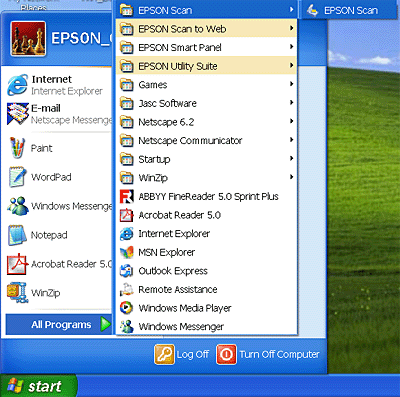Open the Startup programs folder
Image resolution: width=400 pixels, height=397 pixels.
pyautogui.click(x=206, y=159)
